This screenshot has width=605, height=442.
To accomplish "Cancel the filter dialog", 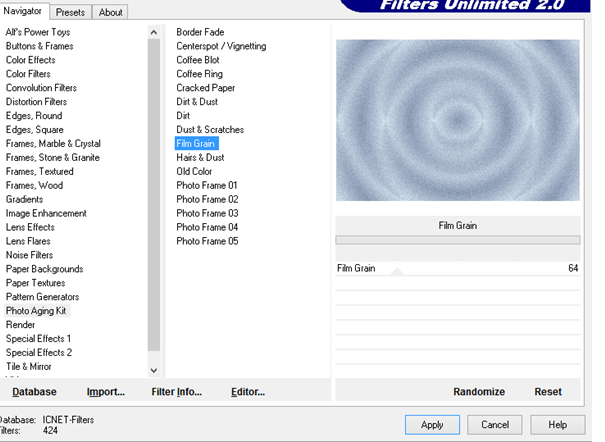I will (x=495, y=425).
